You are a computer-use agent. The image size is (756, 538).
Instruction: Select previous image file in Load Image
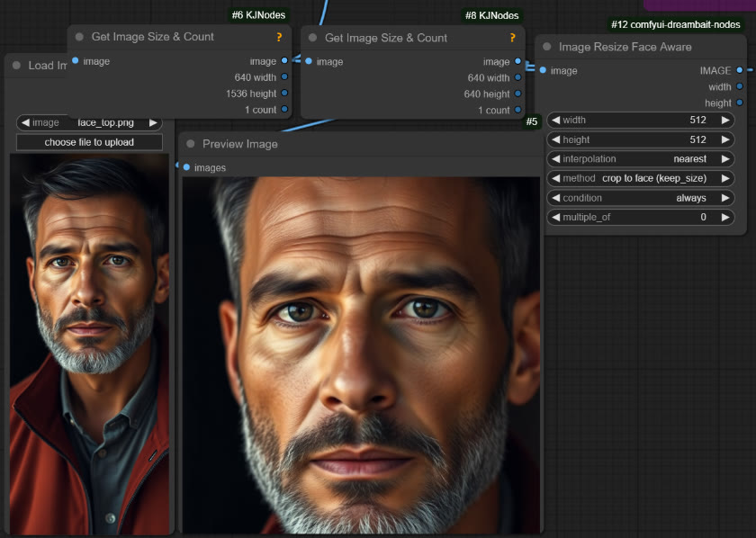25,122
